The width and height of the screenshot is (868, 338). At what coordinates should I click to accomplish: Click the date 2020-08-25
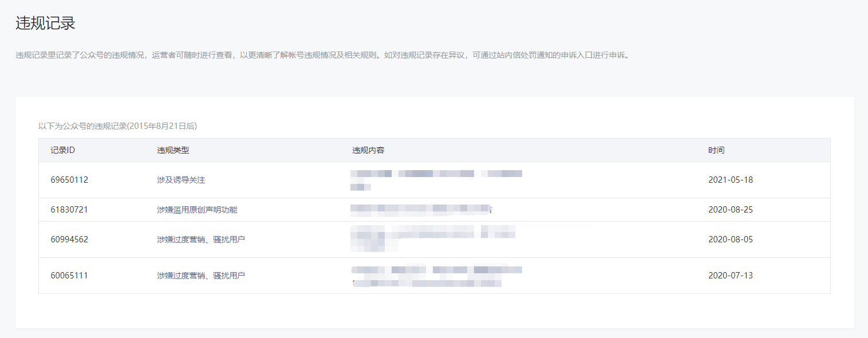pos(731,210)
